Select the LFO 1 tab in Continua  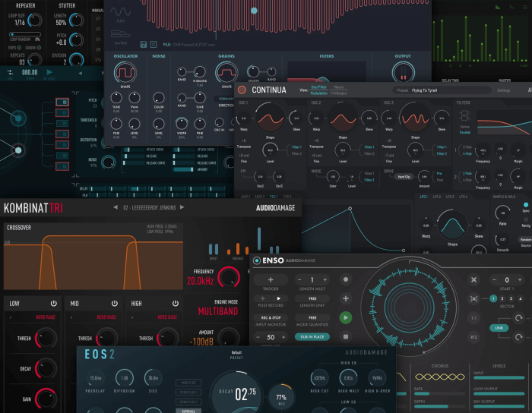click(x=424, y=197)
